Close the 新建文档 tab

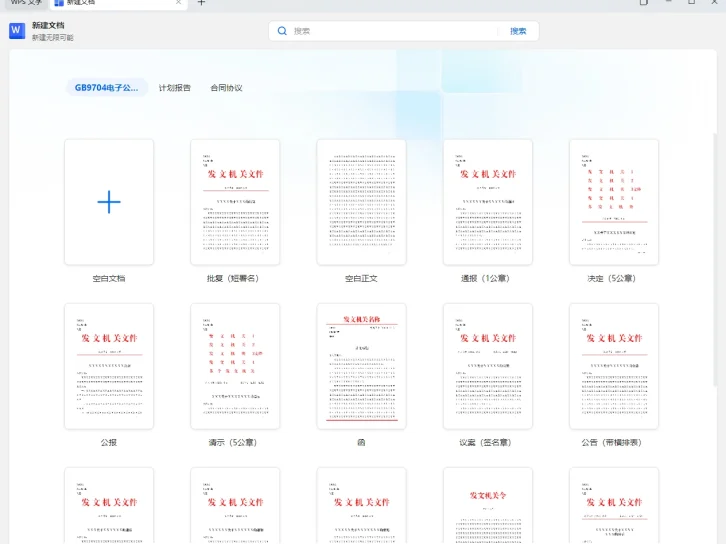coord(178,2)
